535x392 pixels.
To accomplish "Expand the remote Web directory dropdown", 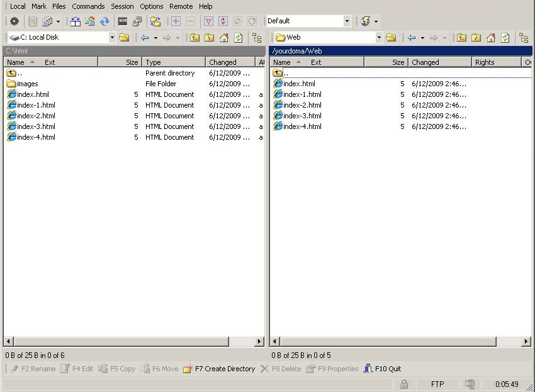I will [x=379, y=38].
